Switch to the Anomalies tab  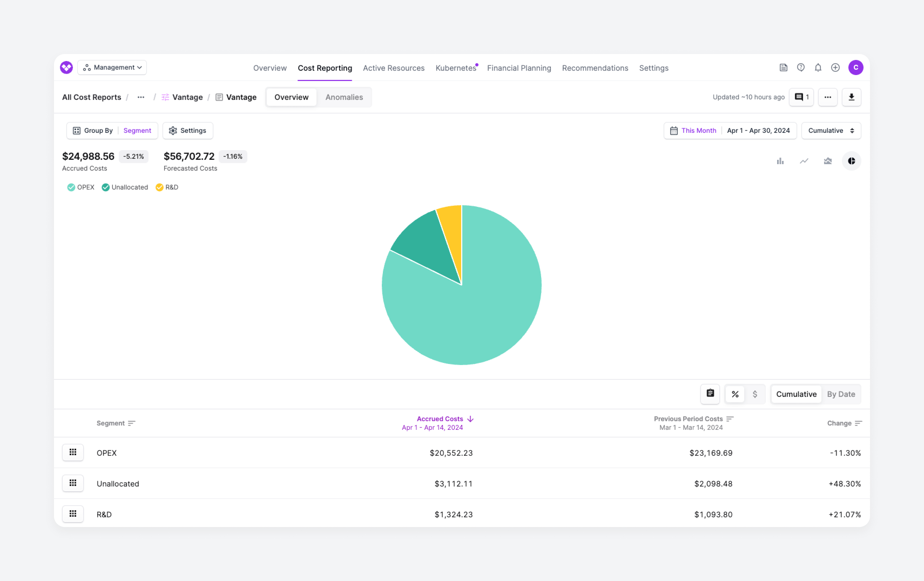coord(344,97)
